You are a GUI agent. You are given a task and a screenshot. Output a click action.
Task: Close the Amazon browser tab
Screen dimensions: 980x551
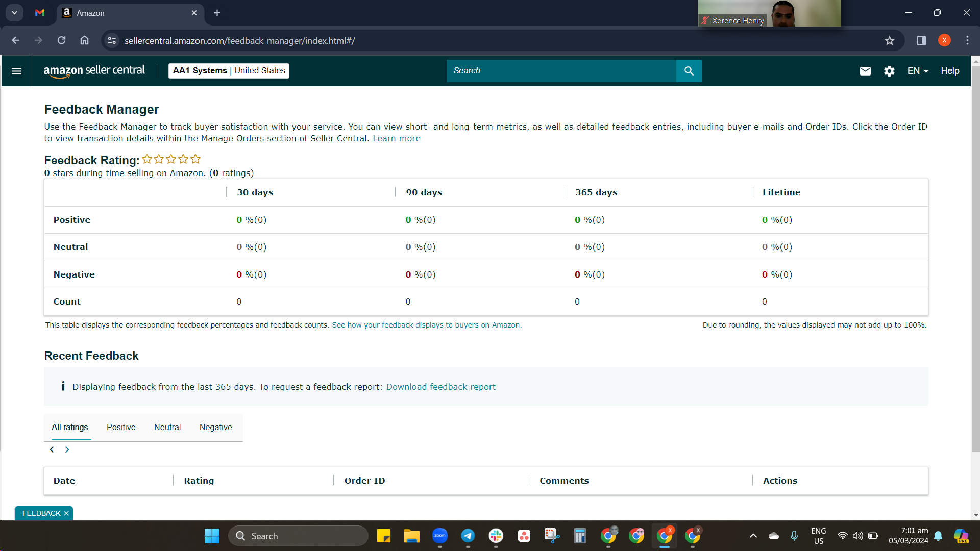pos(194,13)
